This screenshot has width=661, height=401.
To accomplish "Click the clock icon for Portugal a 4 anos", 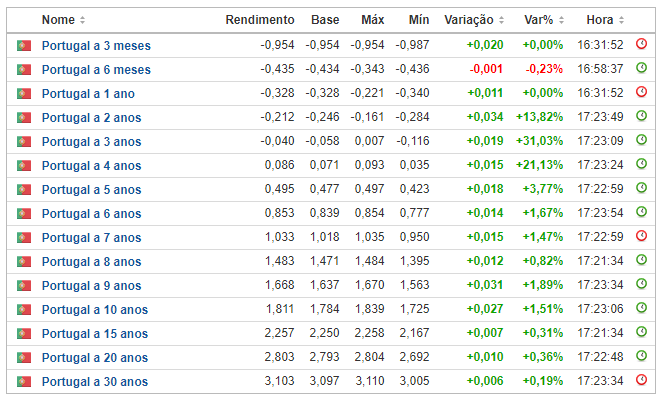I will pos(641,164).
